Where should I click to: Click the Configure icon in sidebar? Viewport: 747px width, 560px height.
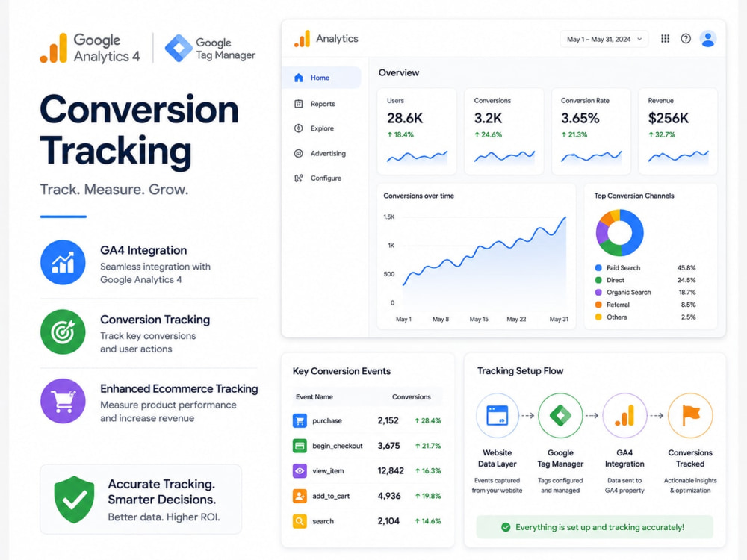[299, 178]
